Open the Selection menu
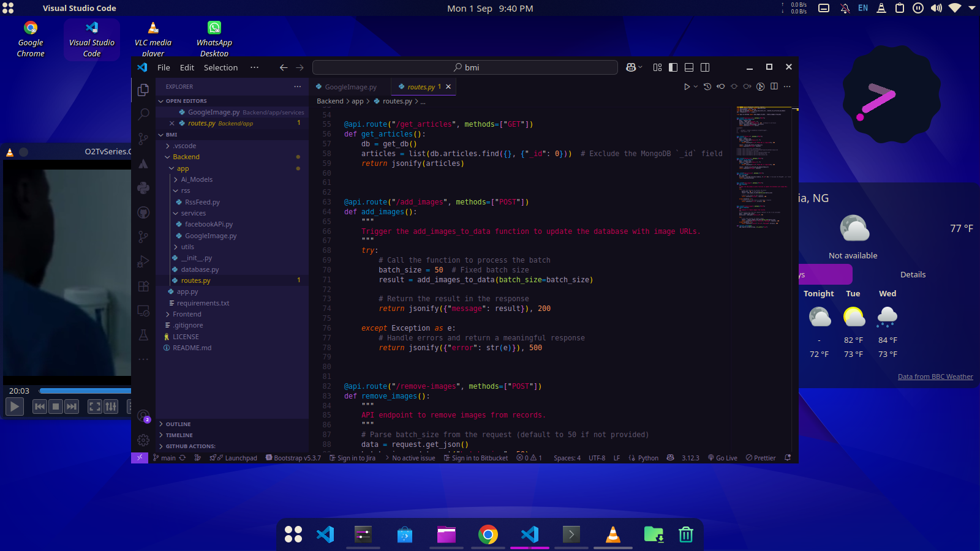The width and height of the screenshot is (980, 551). coord(221,67)
